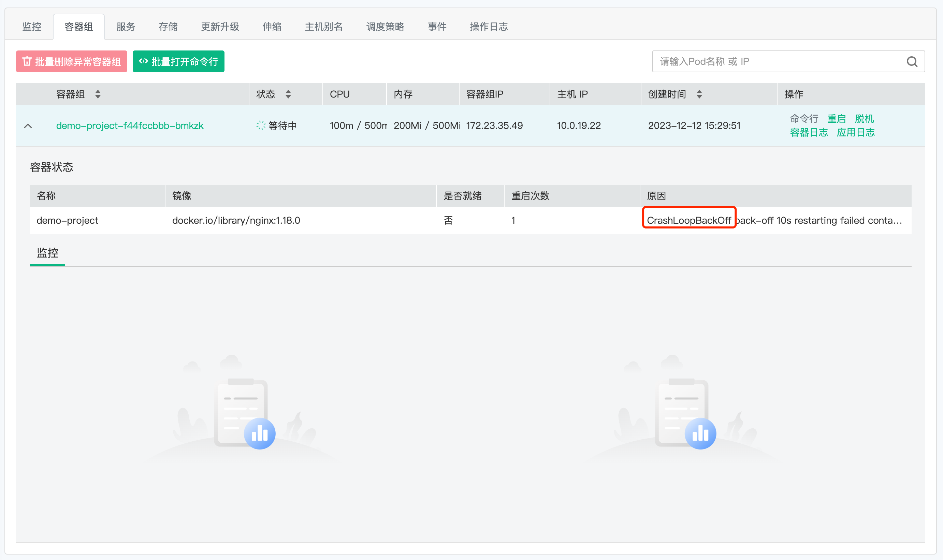Screen dimensions: 943x560
Task: Click the 容器状态 section heading
Action: 52,167
